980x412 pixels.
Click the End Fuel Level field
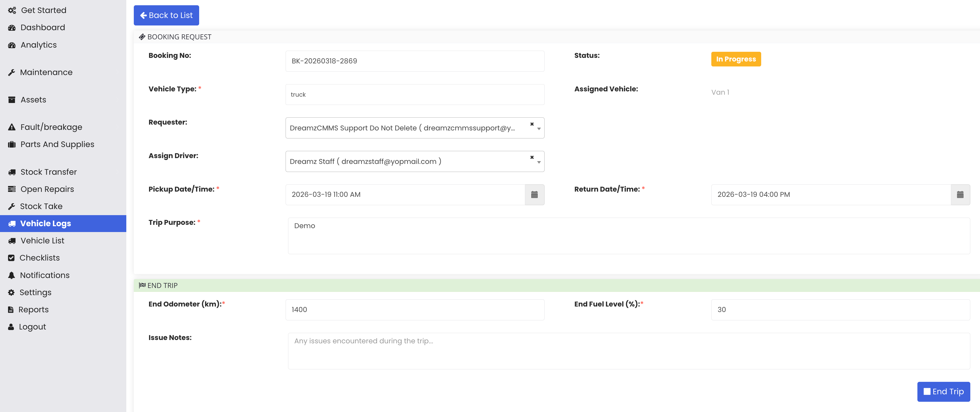pos(840,309)
